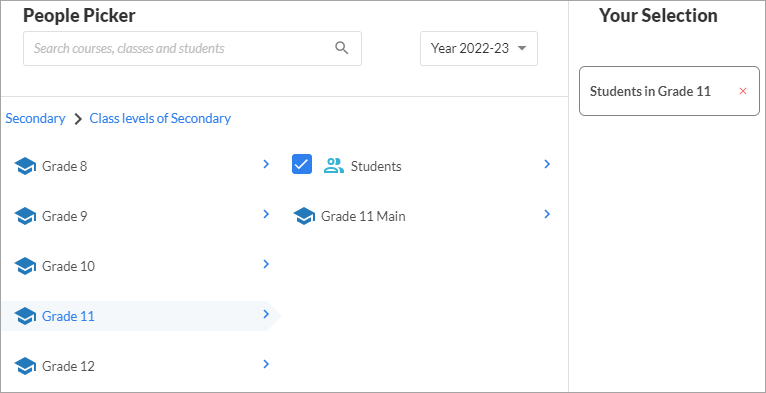Viewport: 766px width, 393px height.
Task: Focus the search courses input field
Action: coord(192,48)
